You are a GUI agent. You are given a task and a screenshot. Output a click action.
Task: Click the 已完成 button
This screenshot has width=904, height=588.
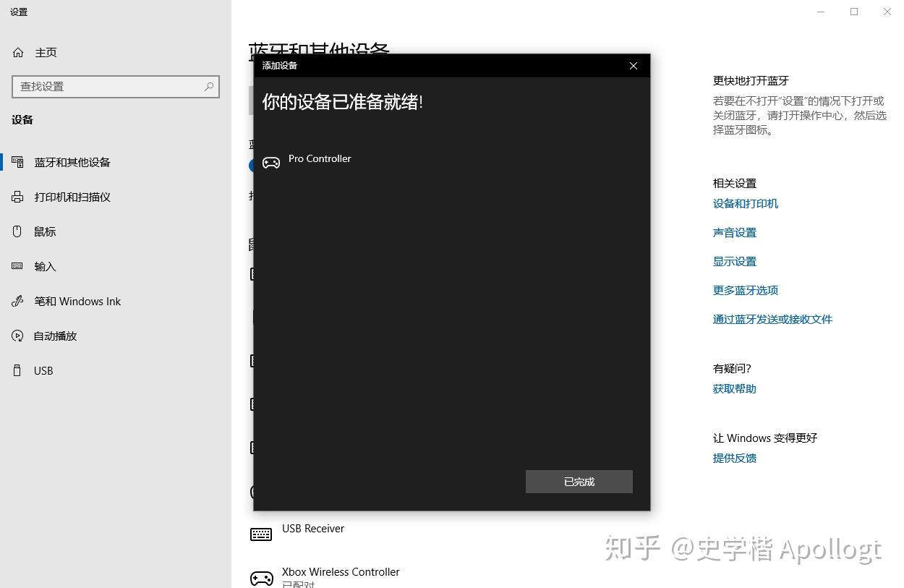(579, 482)
